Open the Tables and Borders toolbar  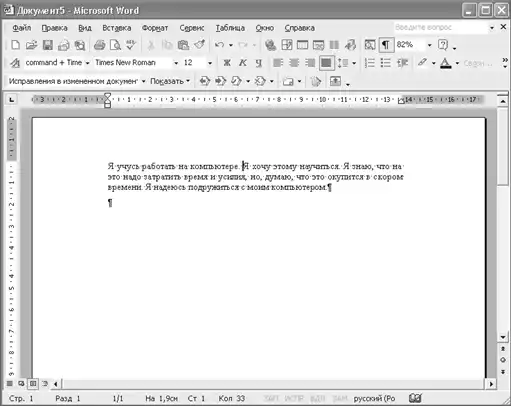coord(287,45)
